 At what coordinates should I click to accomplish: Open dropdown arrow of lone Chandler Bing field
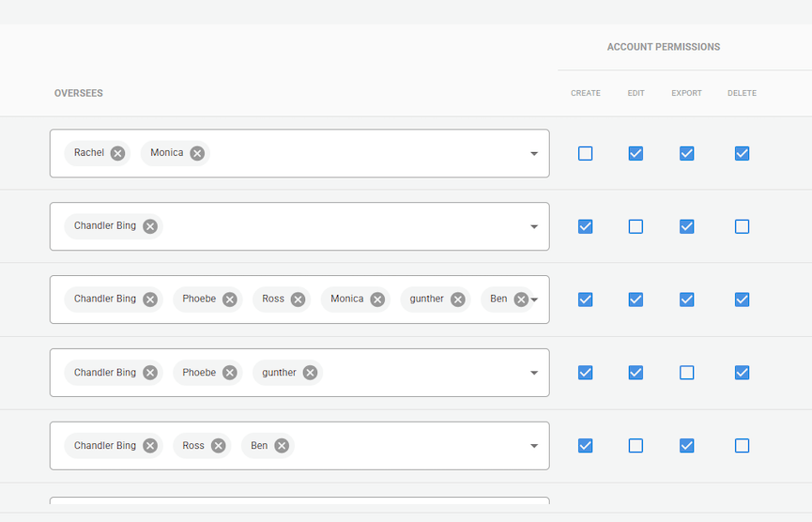[534, 227]
